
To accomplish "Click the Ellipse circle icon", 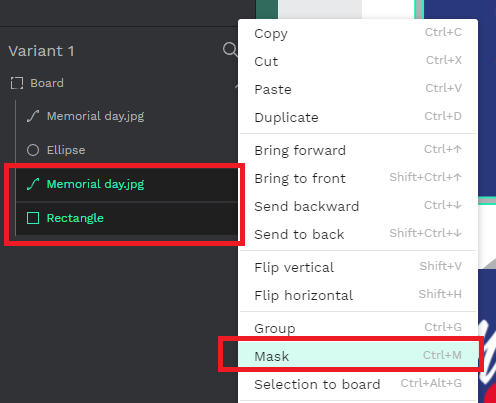I will [x=33, y=150].
